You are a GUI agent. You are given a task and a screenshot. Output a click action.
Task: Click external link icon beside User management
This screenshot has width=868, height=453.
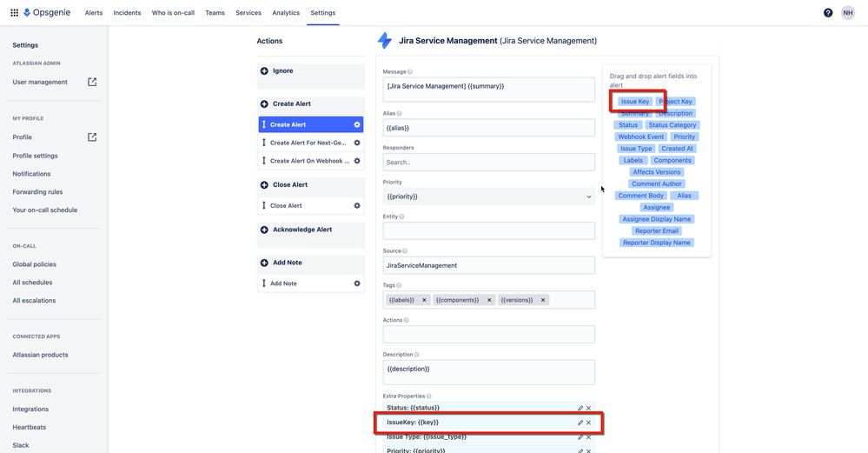92,82
